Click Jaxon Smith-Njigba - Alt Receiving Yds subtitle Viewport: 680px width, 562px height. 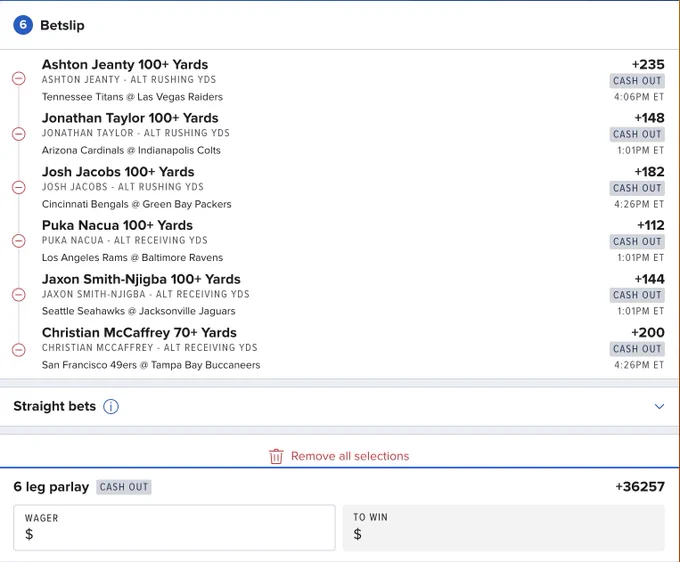(x=146, y=294)
